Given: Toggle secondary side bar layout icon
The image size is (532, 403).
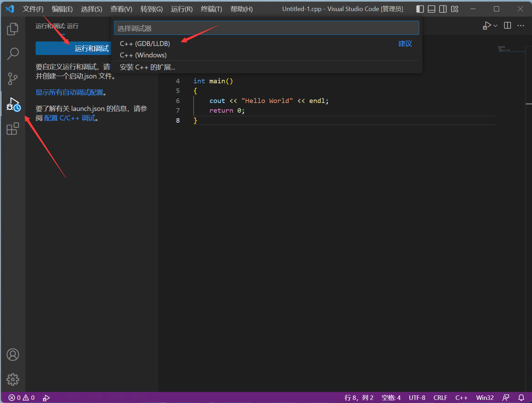Looking at the screenshot, I should [x=443, y=9].
